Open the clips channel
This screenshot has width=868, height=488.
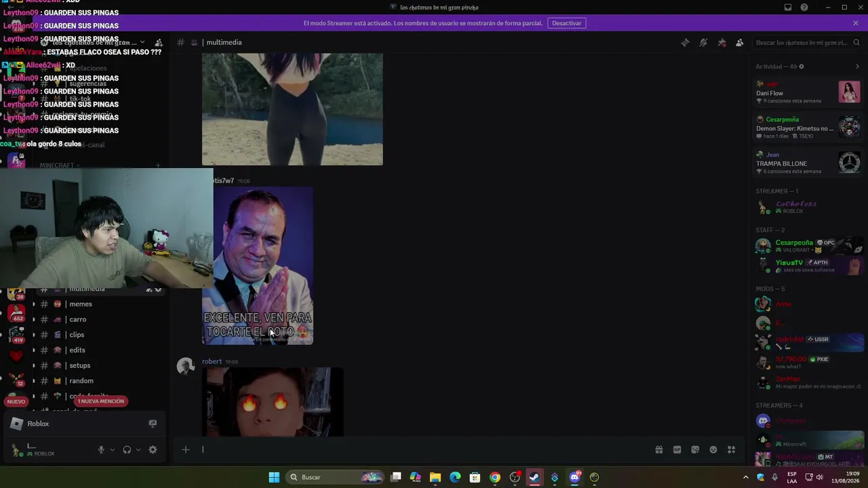[77, 335]
